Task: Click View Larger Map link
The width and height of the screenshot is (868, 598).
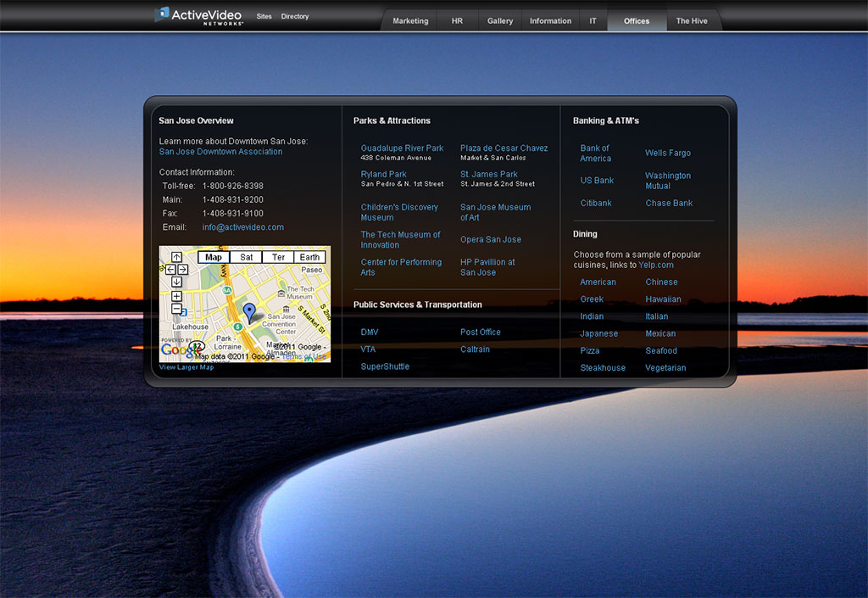Action: pos(186,367)
